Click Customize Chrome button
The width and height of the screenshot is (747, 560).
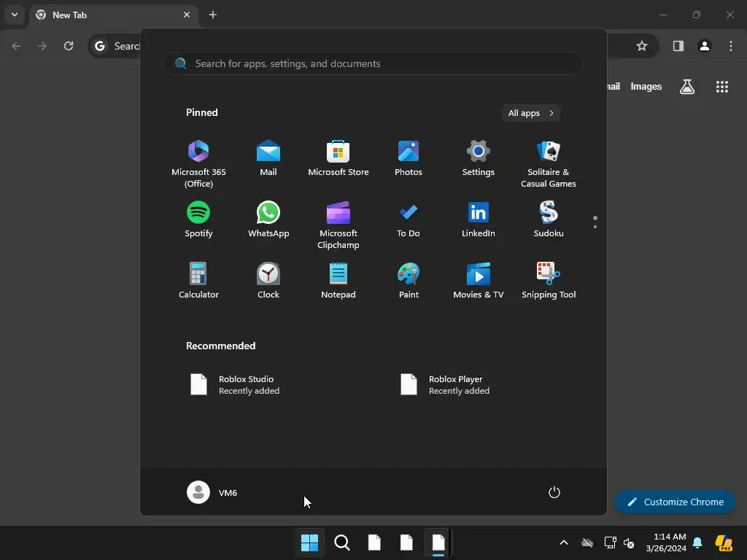pyautogui.click(x=675, y=502)
